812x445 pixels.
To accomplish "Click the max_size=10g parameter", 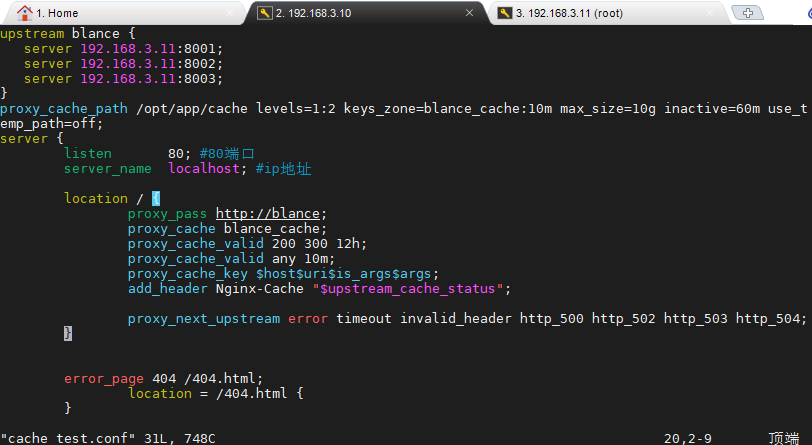I will coord(607,109).
